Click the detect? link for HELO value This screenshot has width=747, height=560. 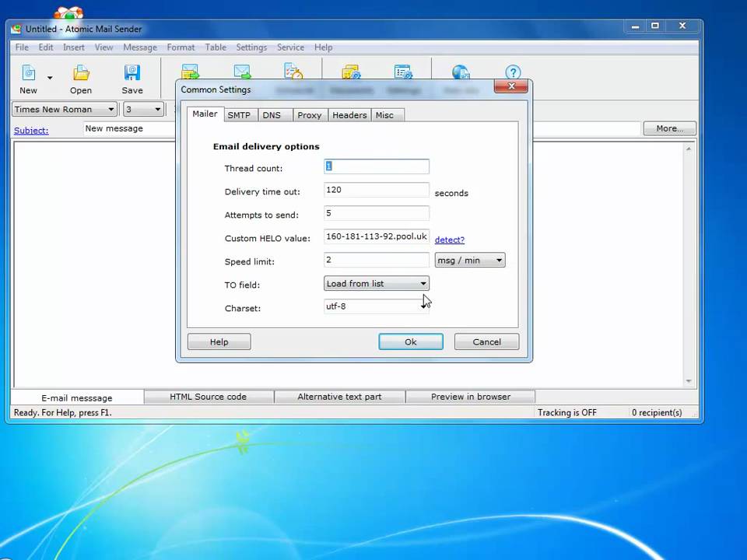[449, 240]
